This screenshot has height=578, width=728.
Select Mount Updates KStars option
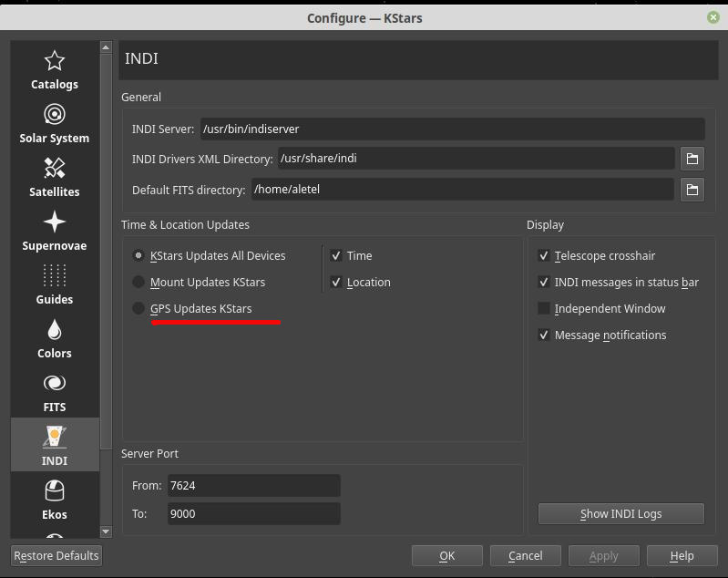(199, 282)
